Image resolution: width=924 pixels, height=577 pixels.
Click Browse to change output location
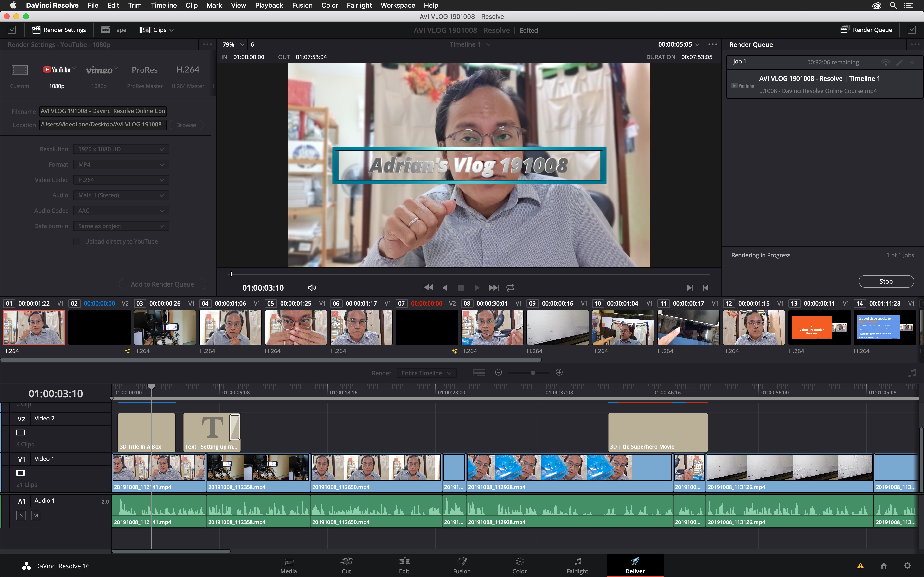pos(185,125)
